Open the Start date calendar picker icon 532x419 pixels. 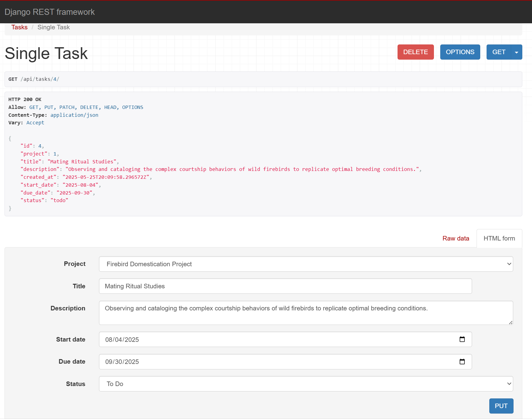click(462, 339)
